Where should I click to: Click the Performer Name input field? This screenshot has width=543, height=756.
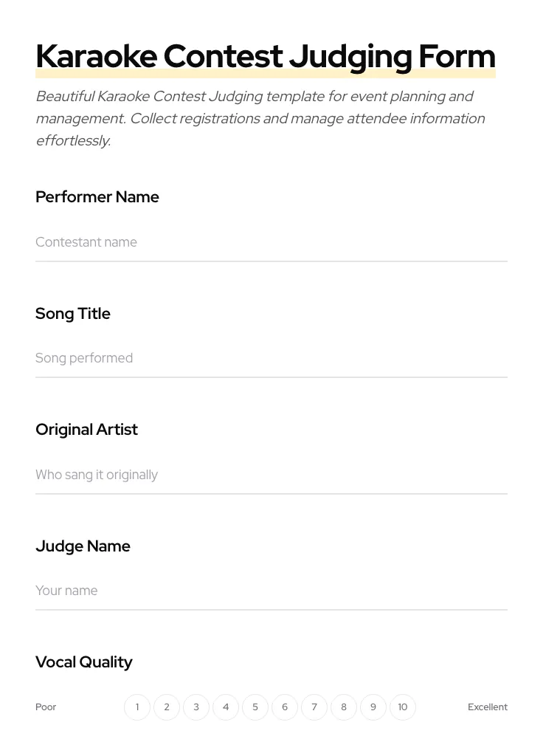pos(271,242)
